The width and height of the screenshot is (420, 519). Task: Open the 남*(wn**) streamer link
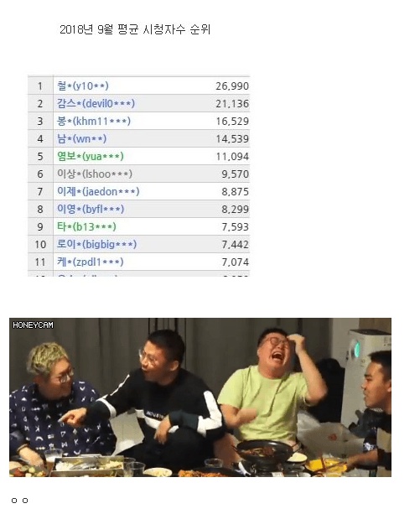click(x=82, y=138)
